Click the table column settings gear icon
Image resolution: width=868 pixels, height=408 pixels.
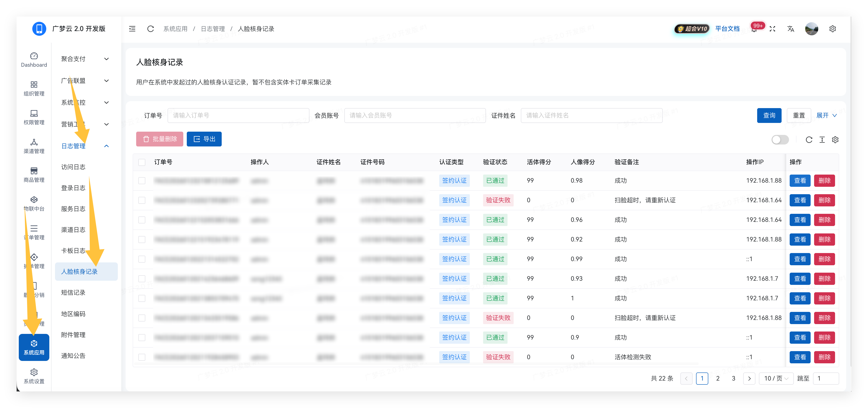coord(835,140)
